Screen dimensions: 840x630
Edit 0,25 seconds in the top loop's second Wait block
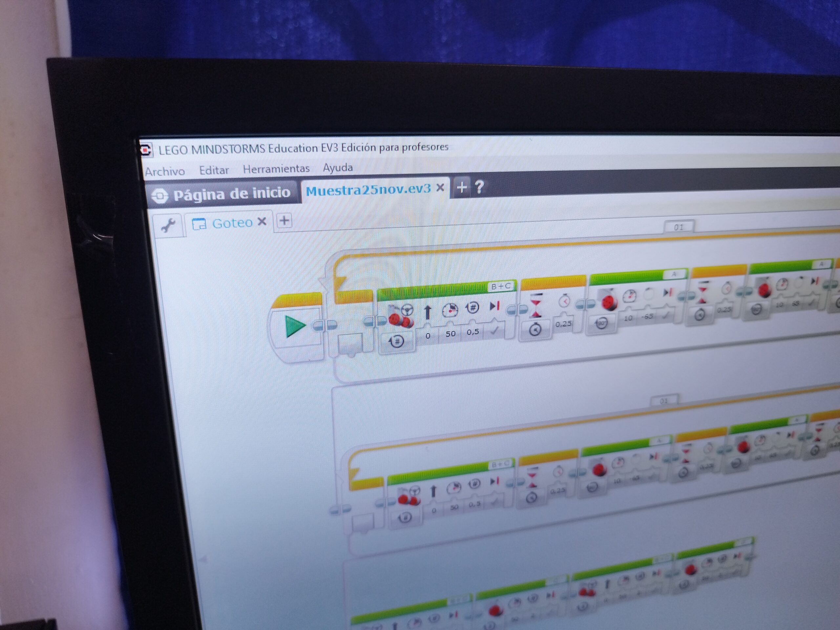point(724,309)
